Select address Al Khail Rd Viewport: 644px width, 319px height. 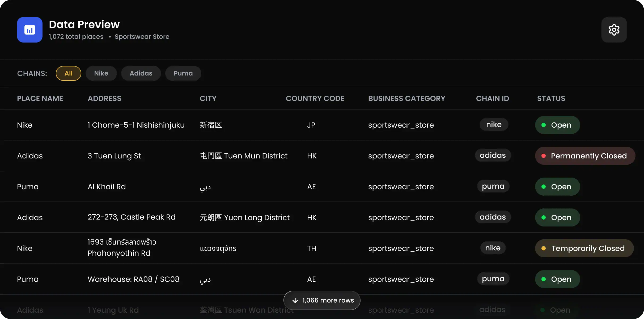coord(107,187)
